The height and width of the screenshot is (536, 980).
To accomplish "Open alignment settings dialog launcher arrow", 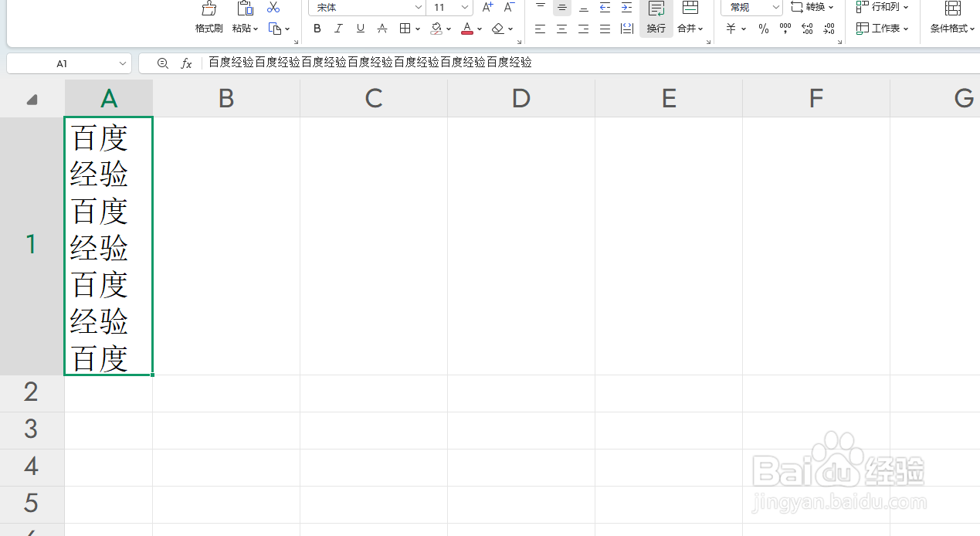I will pos(707,42).
